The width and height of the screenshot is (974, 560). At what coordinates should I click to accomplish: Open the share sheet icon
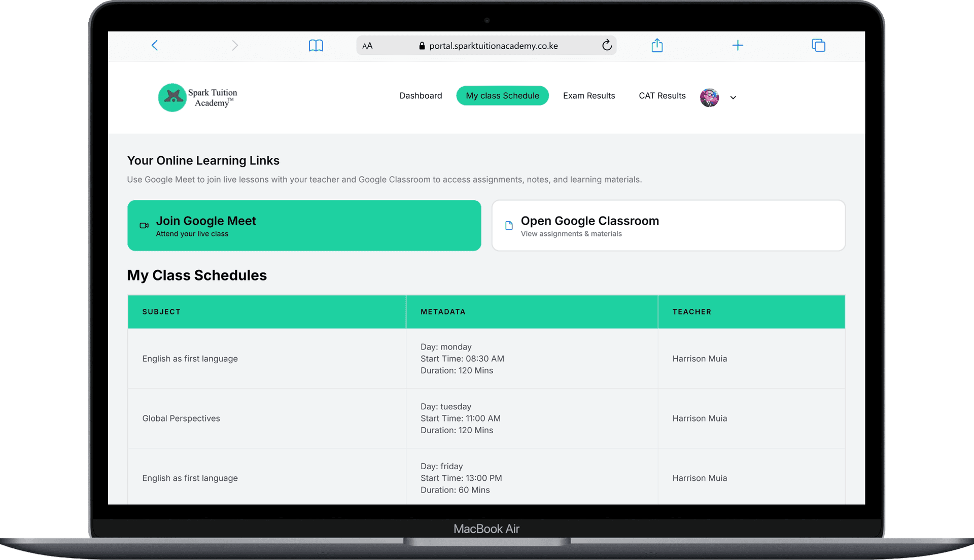(x=657, y=45)
